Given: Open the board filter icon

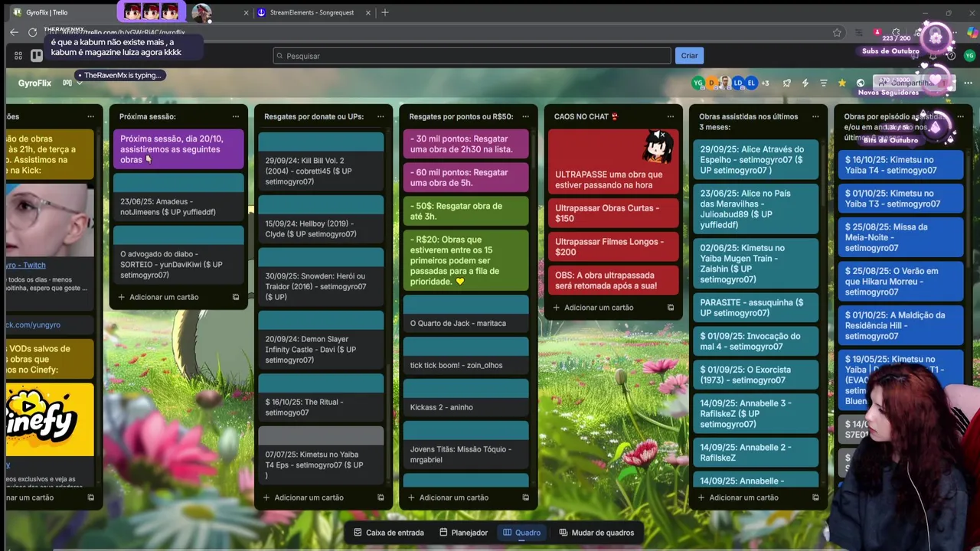Looking at the screenshot, I should [823, 83].
